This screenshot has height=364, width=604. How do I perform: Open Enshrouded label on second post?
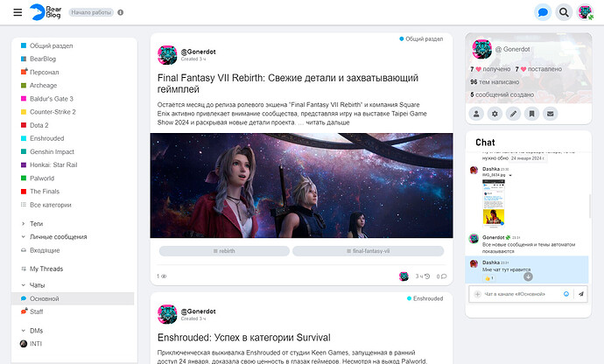[425, 298]
